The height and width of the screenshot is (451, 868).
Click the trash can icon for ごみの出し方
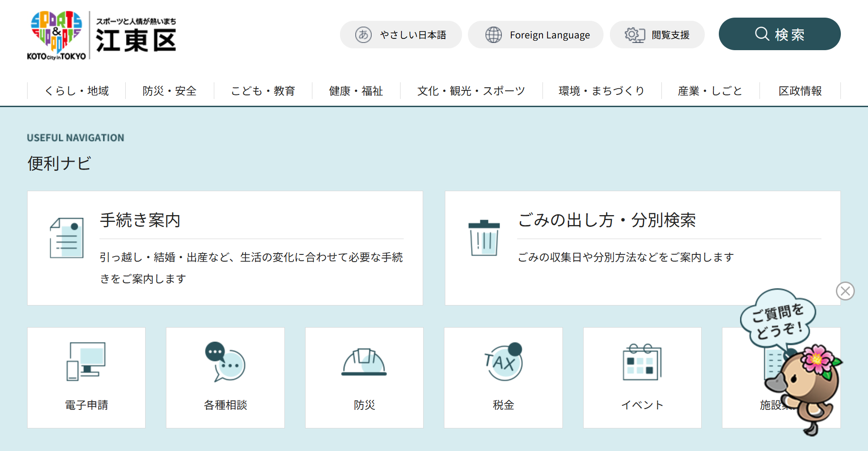[484, 238]
